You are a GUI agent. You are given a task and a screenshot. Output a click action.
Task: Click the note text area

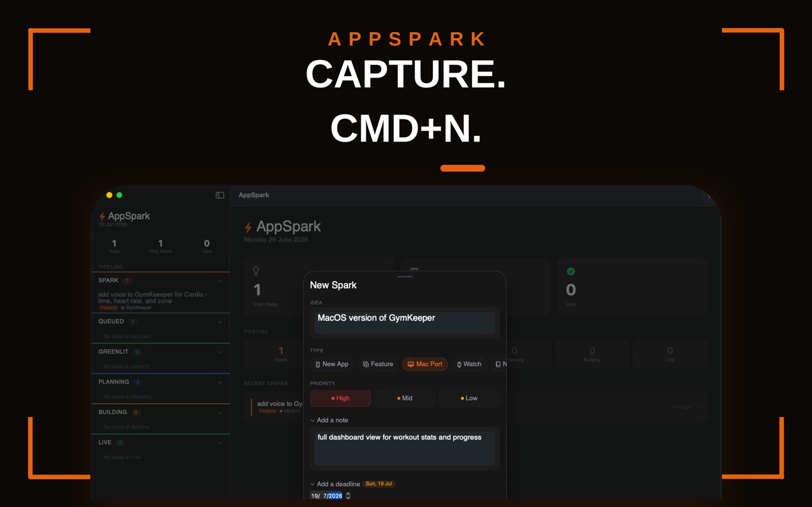pos(405,448)
